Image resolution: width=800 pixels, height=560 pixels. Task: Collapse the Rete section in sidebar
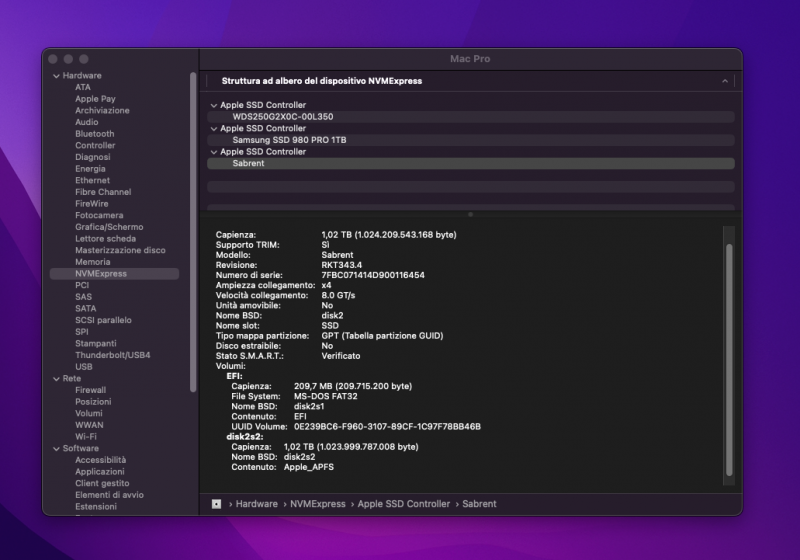click(x=56, y=379)
